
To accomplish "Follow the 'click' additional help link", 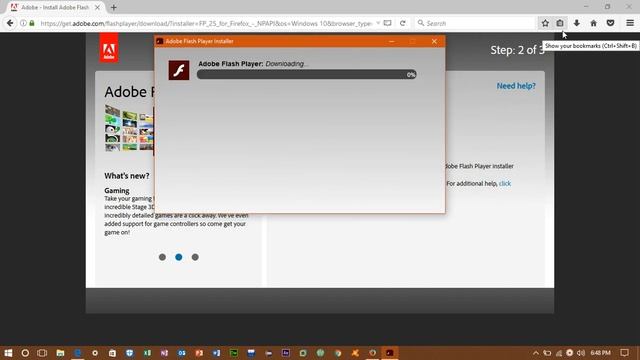I will pos(504,184).
